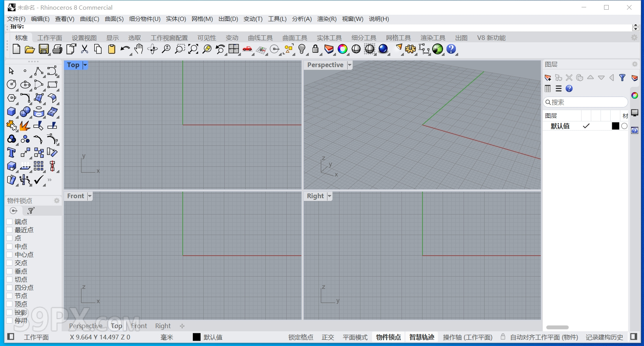The width and height of the screenshot is (644, 346).
Task: Switch to the 实体工具 toolbar tab
Action: click(x=329, y=38)
